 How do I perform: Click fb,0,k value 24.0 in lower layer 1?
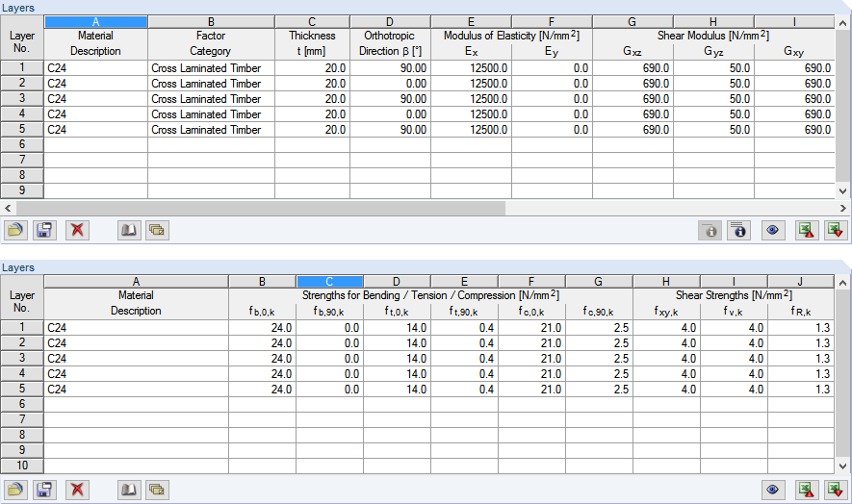[x=263, y=327]
